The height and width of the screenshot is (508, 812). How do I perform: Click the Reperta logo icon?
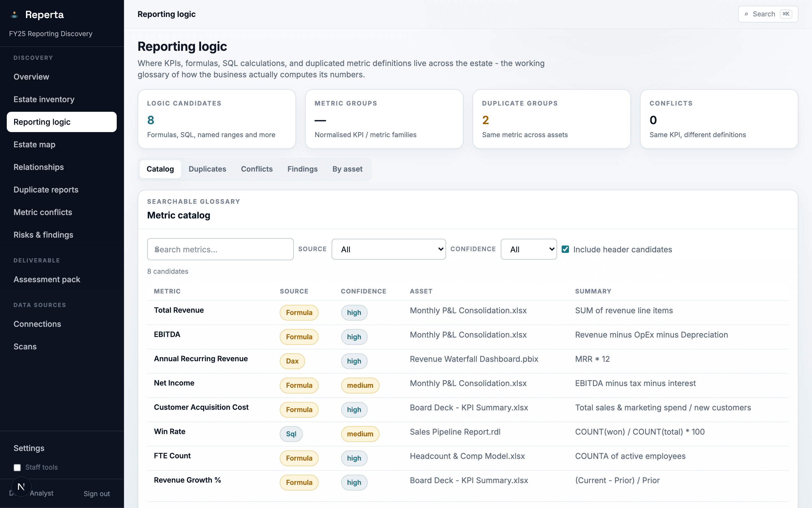14,14
